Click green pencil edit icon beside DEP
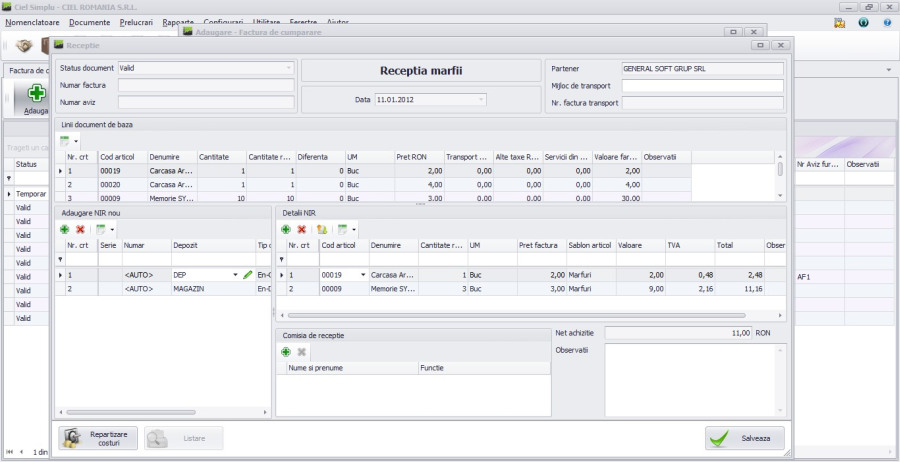Image resolution: width=900 pixels, height=462 pixels. point(248,274)
